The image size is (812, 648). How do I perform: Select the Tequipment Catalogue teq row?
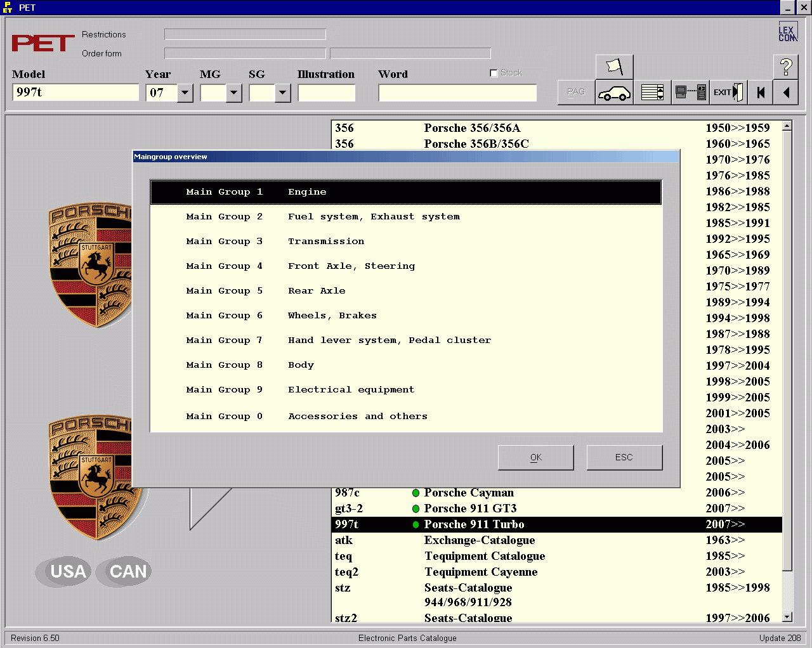[x=557, y=556]
